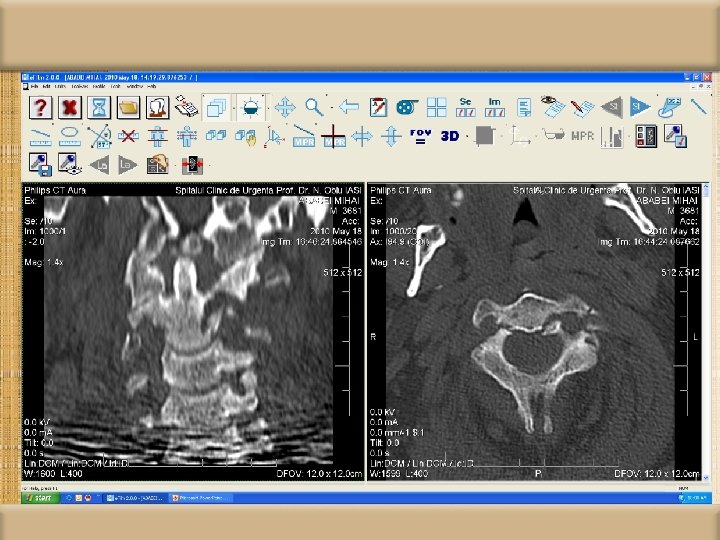
Task: Open the Help menu
Action: click(x=152, y=86)
